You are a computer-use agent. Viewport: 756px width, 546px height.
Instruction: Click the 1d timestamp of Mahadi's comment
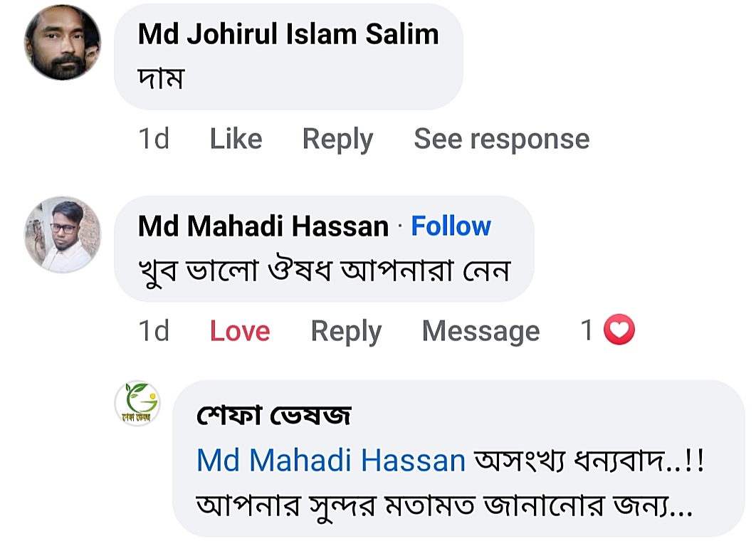(154, 331)
